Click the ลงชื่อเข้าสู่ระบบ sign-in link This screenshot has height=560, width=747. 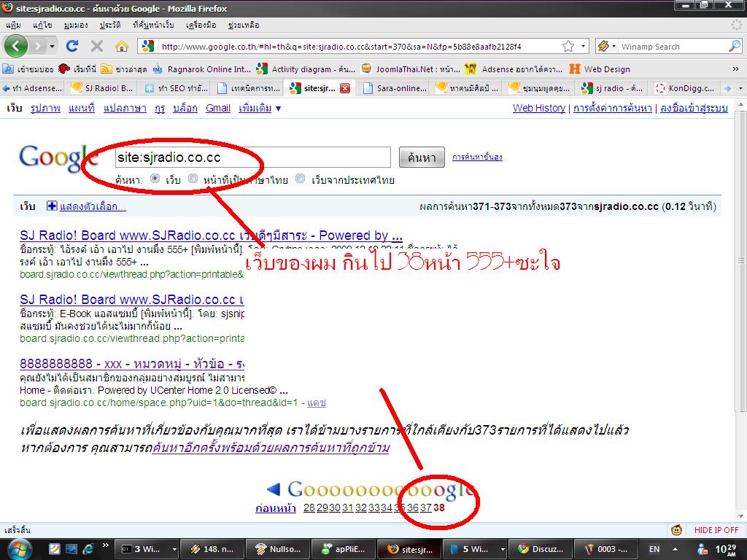click(694, 108)
